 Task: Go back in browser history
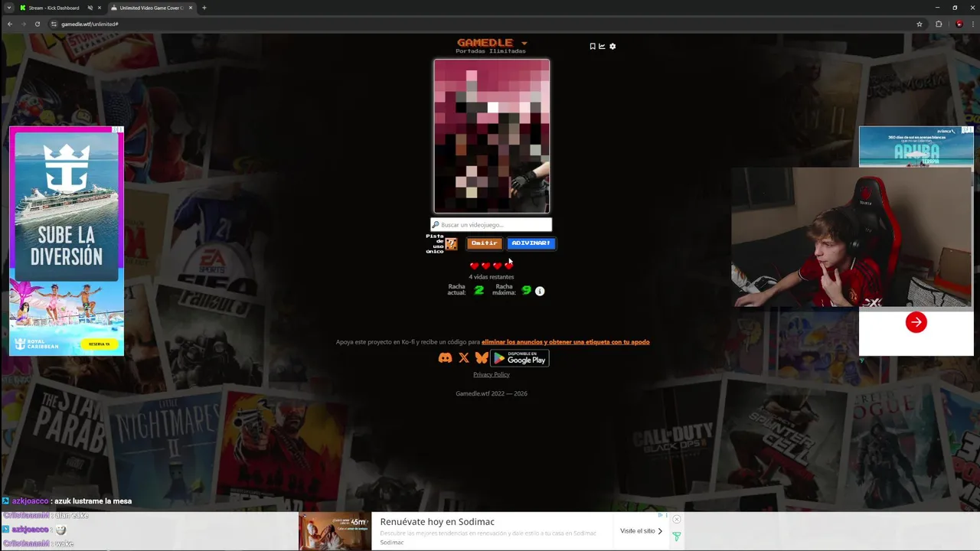[9, 24]
